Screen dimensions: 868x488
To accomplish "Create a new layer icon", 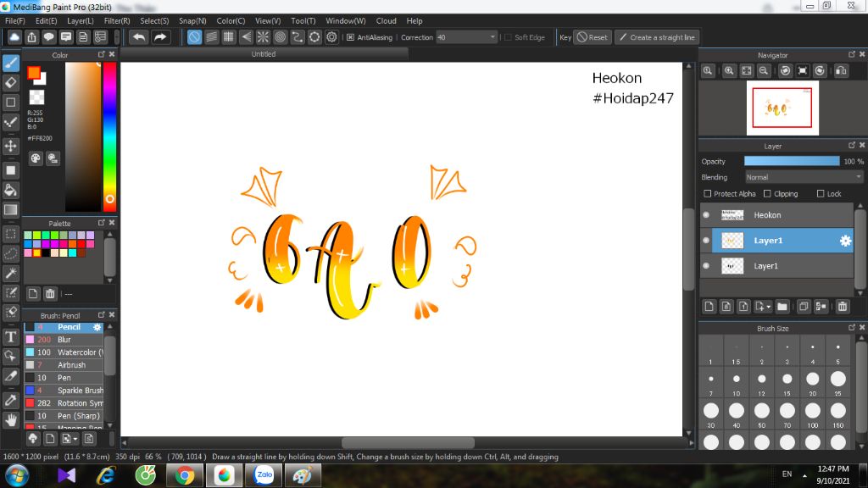I will pos(709,307).
